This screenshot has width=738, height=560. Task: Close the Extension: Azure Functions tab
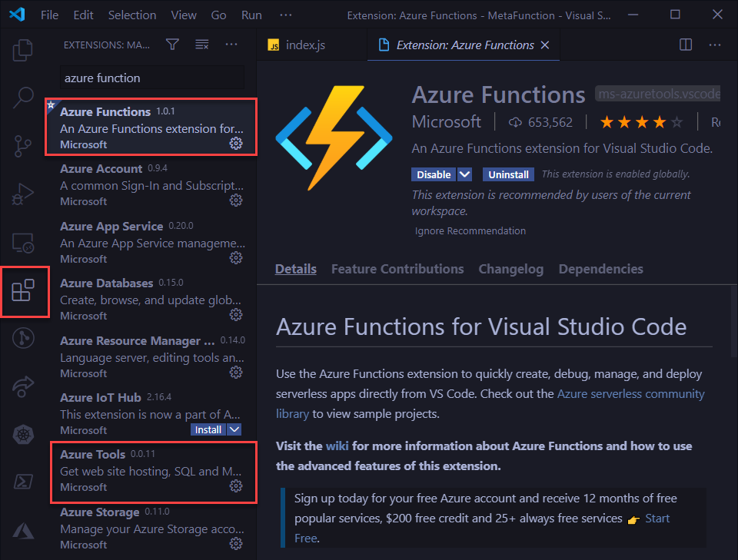[545, 45]
